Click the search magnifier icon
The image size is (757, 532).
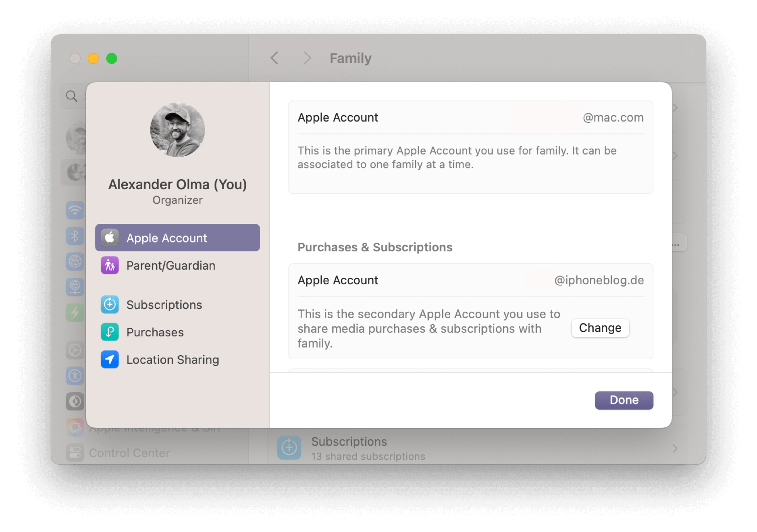coord(72,96)
